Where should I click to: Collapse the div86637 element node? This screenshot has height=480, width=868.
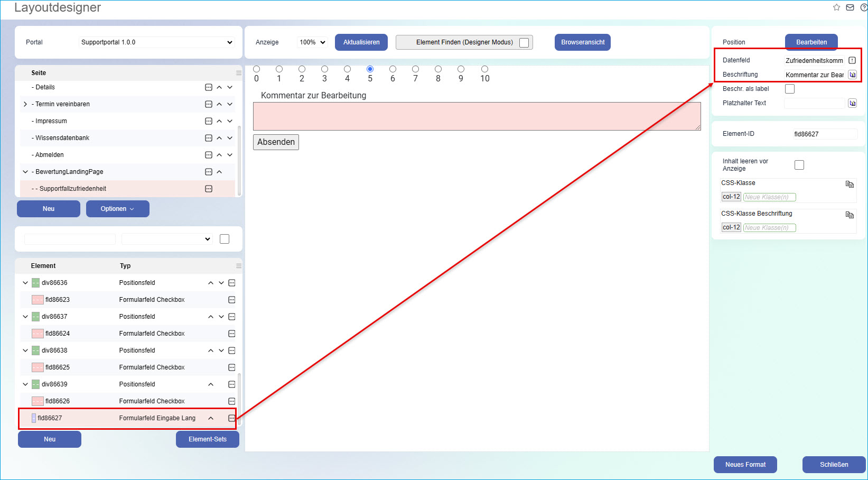point(25,317)
